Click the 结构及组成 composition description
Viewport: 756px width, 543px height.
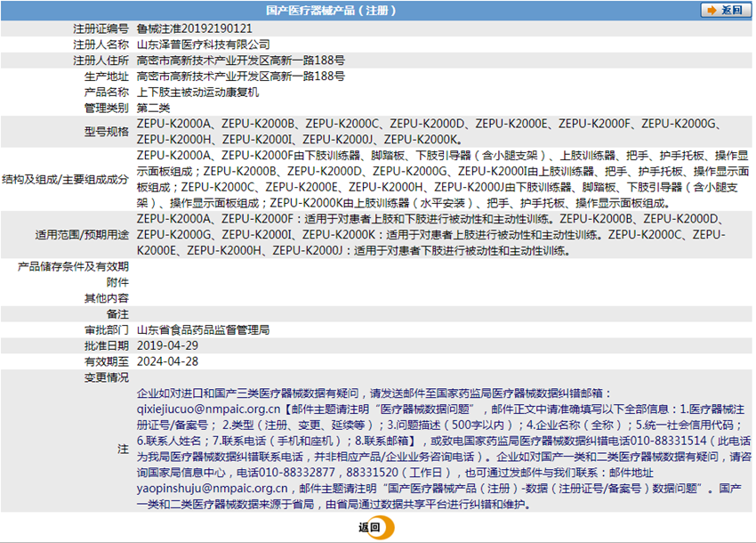coord(443,179)
